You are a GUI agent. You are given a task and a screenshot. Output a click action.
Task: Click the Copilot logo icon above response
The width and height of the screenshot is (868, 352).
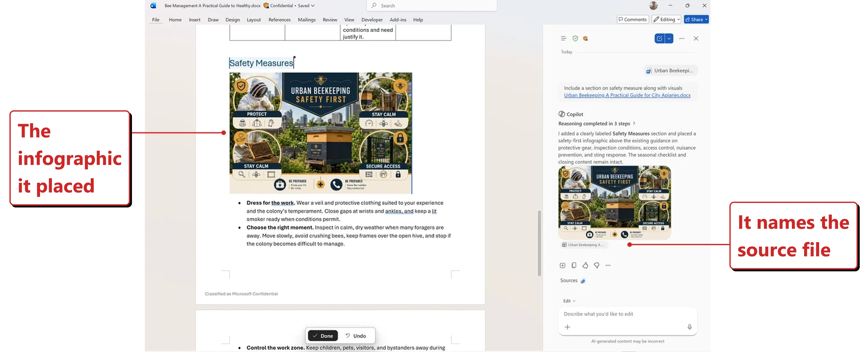561,114
